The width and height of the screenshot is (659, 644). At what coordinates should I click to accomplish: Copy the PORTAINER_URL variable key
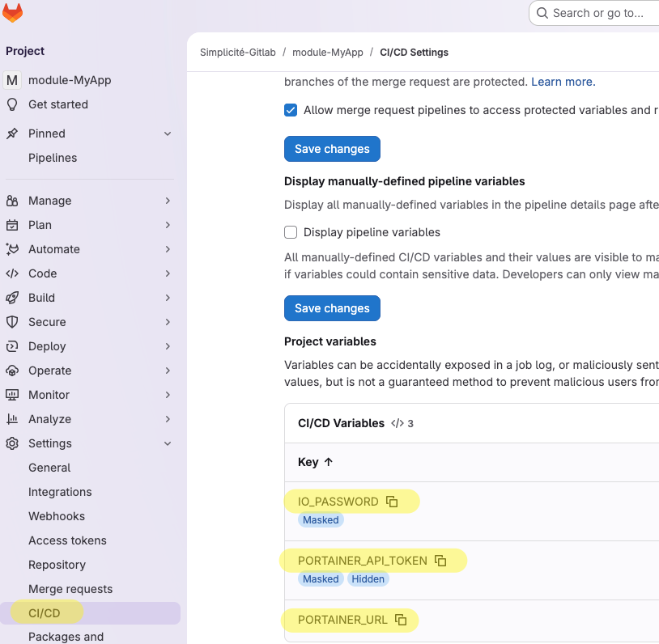click(400, 620)
